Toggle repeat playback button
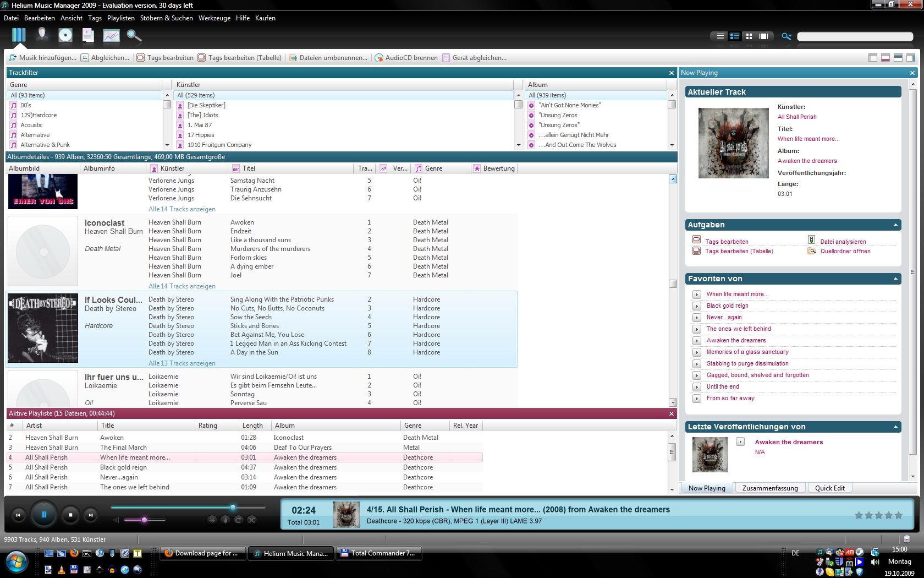924x578 pixels. tap(238, 520)
